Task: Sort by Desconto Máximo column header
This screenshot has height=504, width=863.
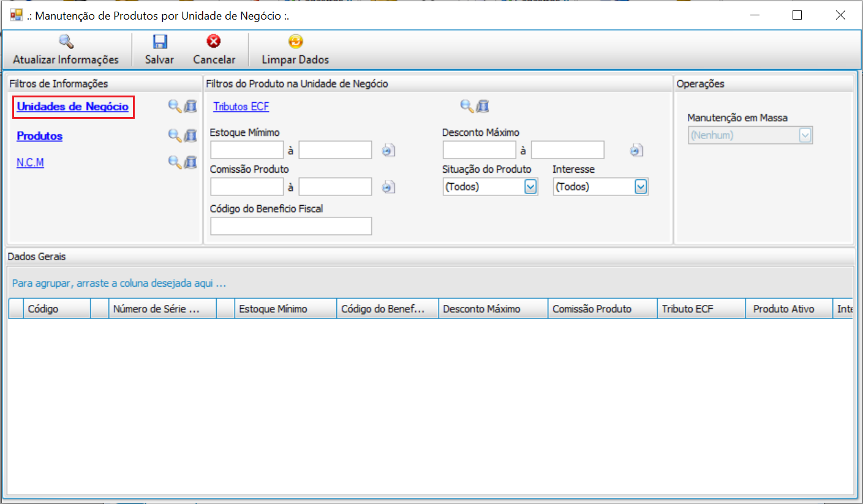Action: tap(494, 309)
